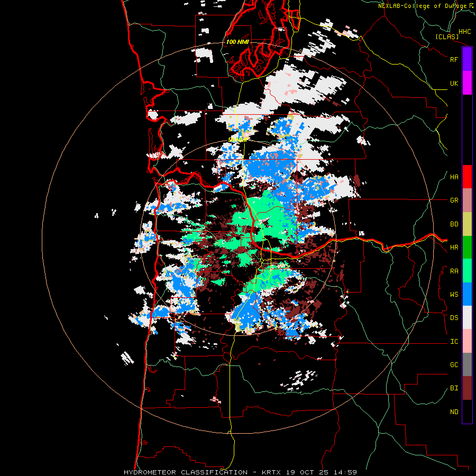
Task: Choose the IC light pink legend swatch
Action: [467, 341]
